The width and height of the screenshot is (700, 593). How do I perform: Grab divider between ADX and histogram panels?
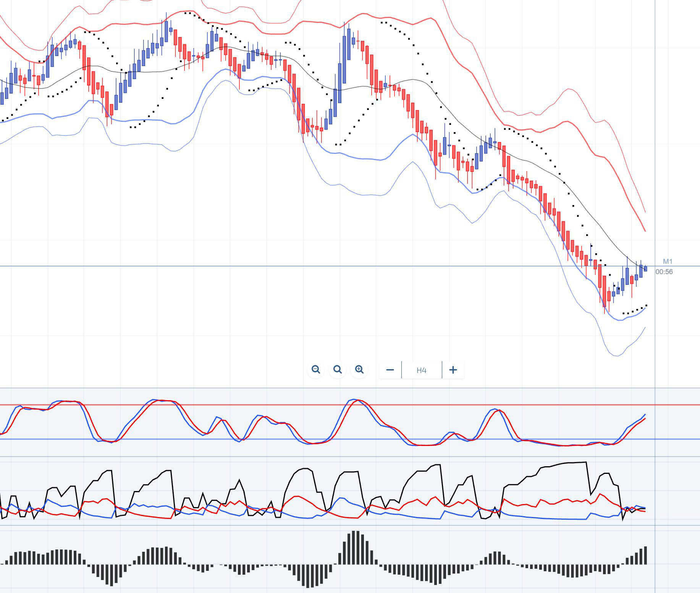pyautogui.click(x=344, y=525)
